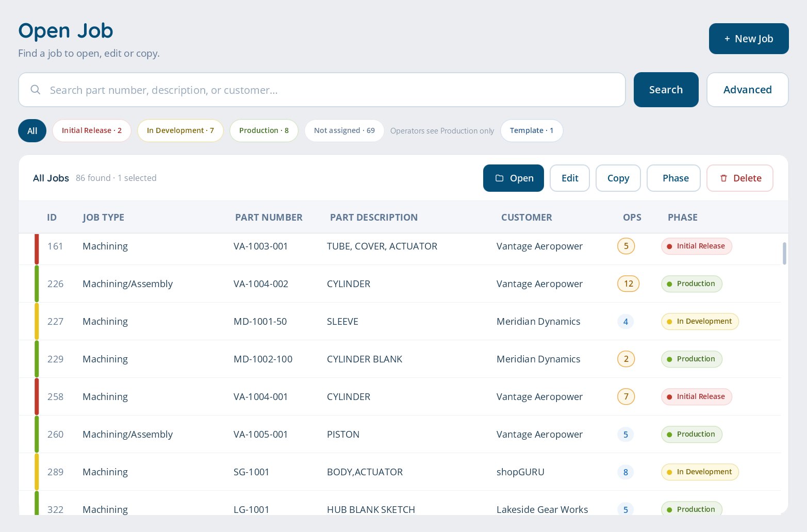
Task: Change phase with the Phase button
Action: click(673, 178)
